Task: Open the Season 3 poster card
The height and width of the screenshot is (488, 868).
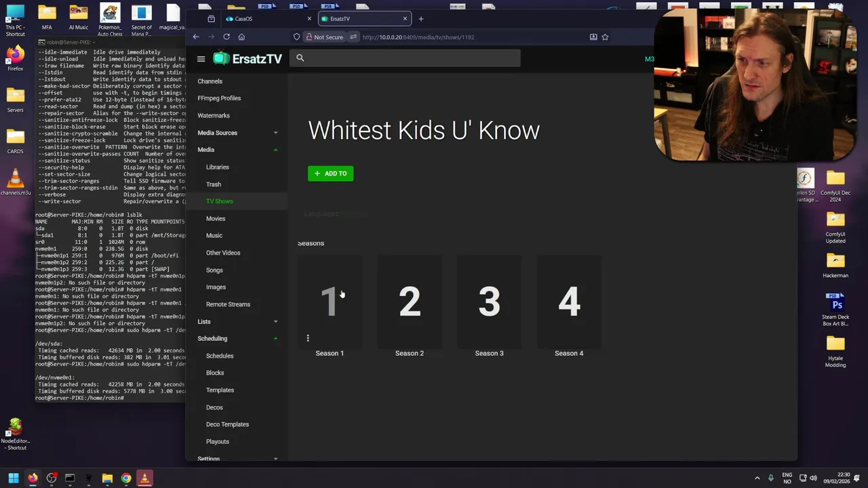Action: click(489, 301)
